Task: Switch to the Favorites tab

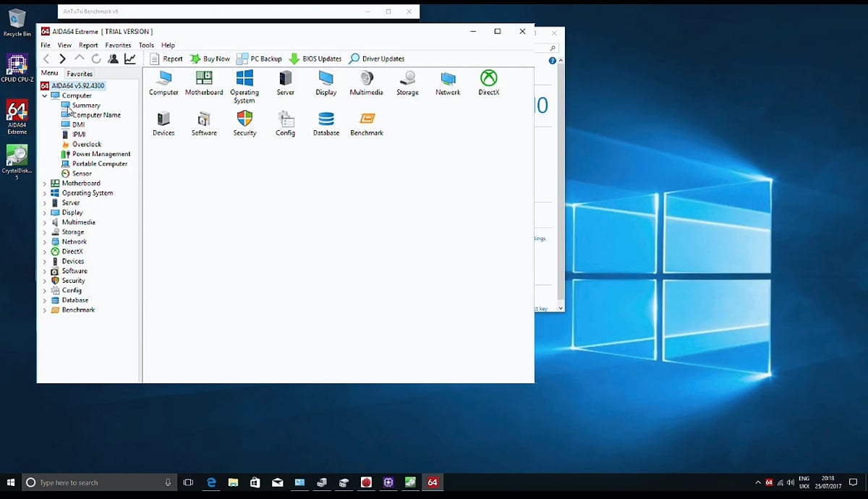Action: 80,73
